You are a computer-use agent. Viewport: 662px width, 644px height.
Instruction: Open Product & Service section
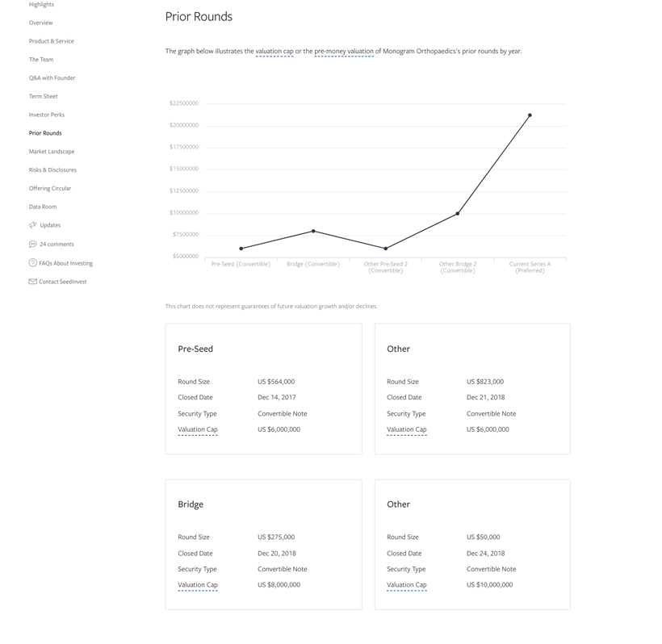(51, 41)
